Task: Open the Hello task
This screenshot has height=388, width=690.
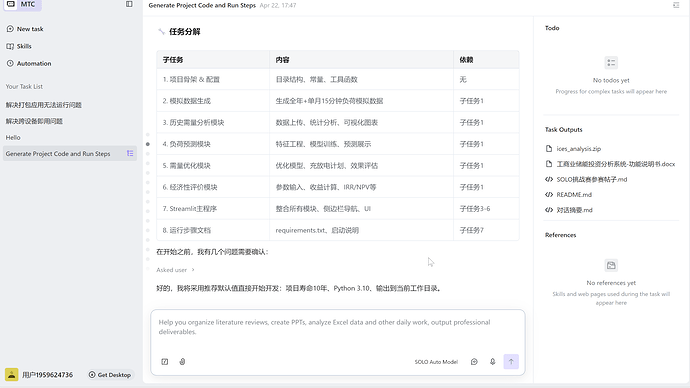Action: (13, 138)
